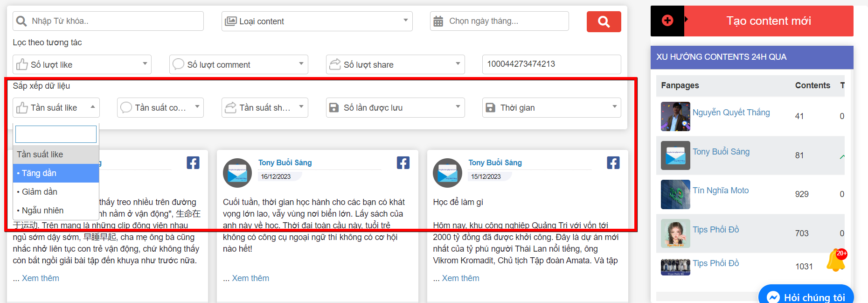Open the 'Hỏi chúng tôi' messenger chat button

coord(806,294)
